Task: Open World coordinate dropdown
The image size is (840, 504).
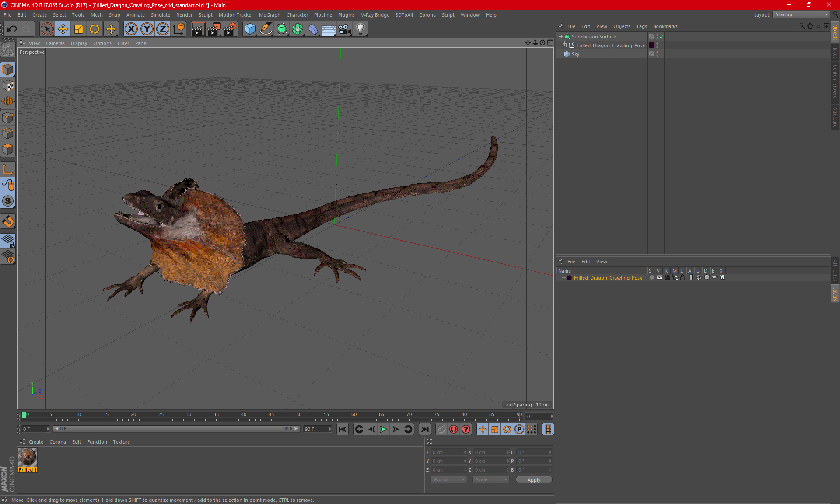Action: 448,479
